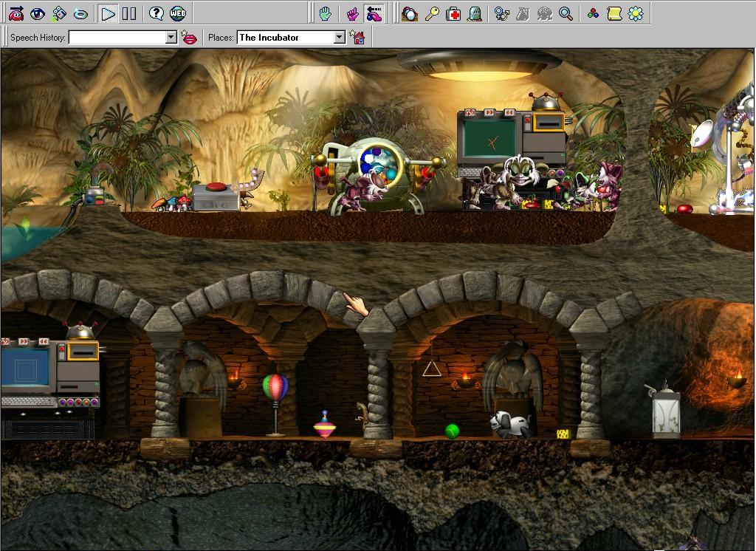
Task: Open the yellow scroll icon in toolbar
Action: click(x=614, y=13)
